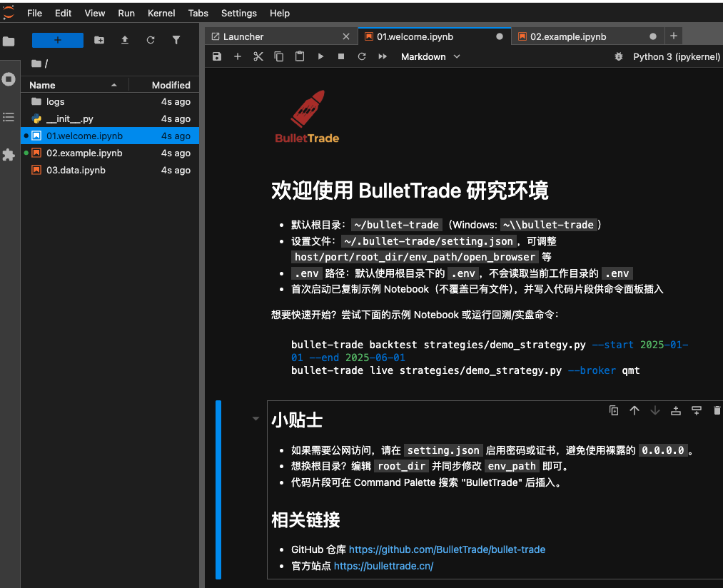
Task: Open the Markdown cell type dropdown
Action: click(x=430, y=56)
